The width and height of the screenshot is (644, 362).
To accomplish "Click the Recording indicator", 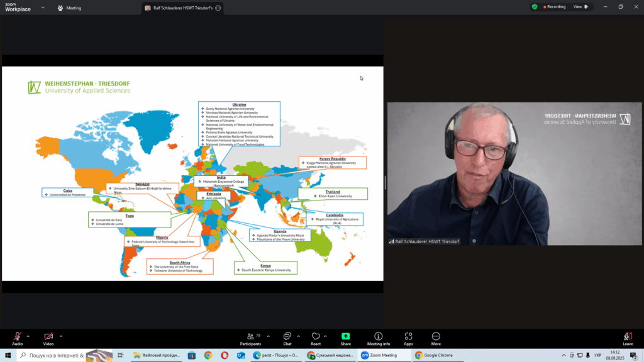I will (553, 7).
